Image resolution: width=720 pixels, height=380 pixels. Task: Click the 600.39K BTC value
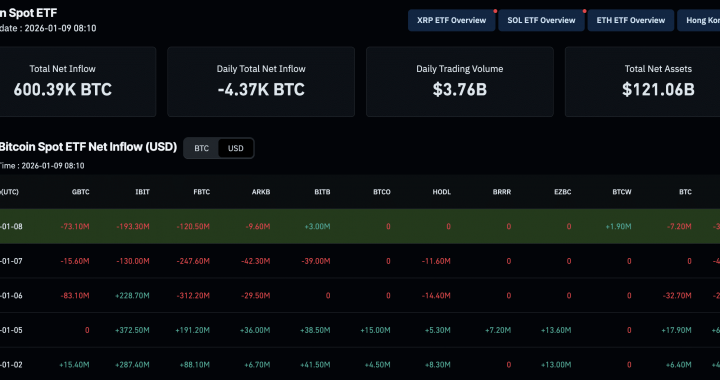click(62, 89)
